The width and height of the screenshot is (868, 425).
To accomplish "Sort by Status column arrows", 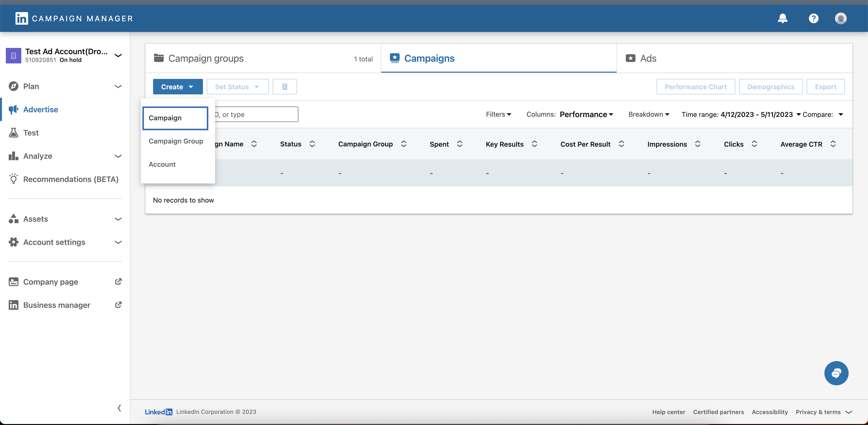I will (x=312, y=144).
